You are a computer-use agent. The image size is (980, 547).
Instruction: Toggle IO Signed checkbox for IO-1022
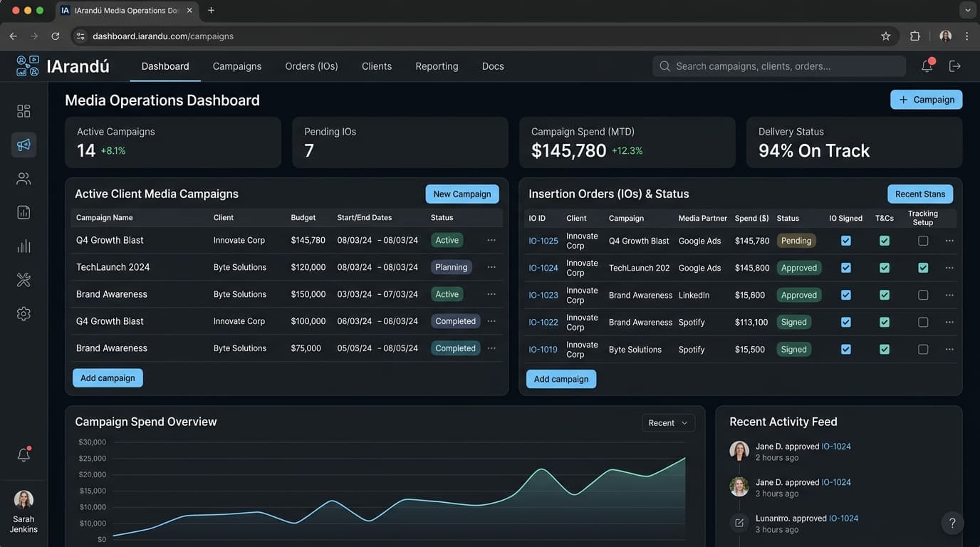(x=846, y=322)
